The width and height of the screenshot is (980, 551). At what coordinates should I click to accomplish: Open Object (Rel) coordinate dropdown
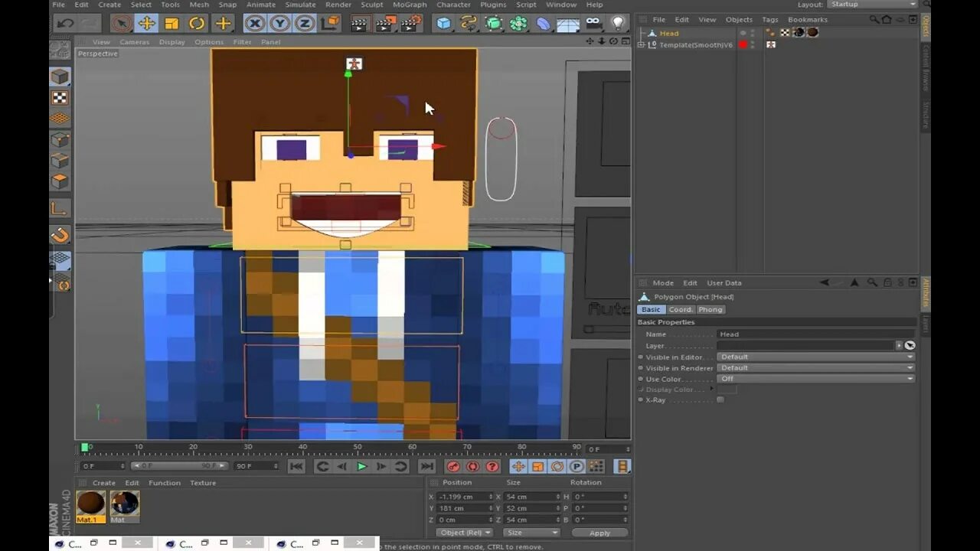tap(465, 533)
